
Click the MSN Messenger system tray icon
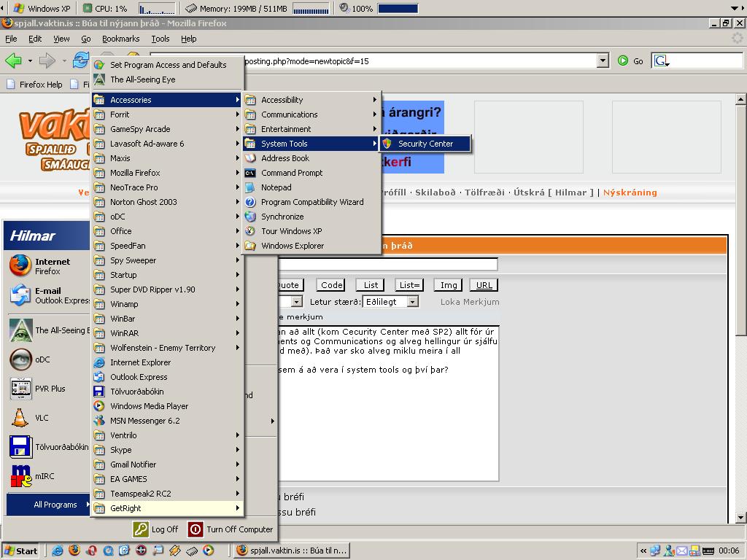668,551
